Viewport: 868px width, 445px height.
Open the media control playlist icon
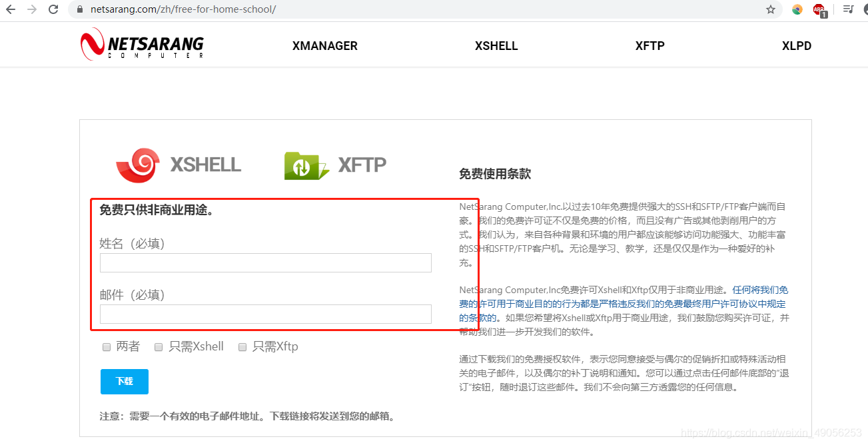click(848, 9)
